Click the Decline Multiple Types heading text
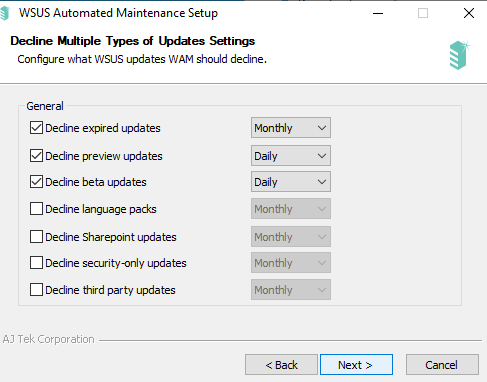This screenshot has width=487, height=382. pyautogui.click(x=133, y=41)
